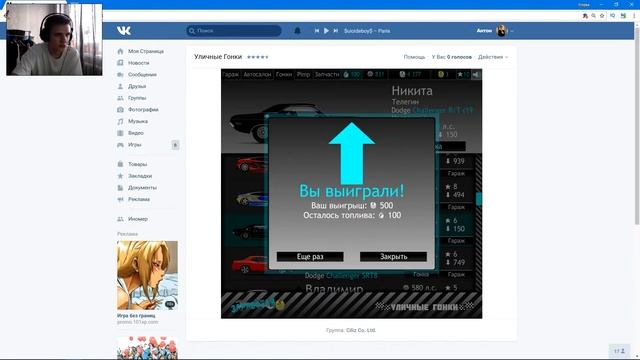Open Товары in the sidebar

click(138, 164)
